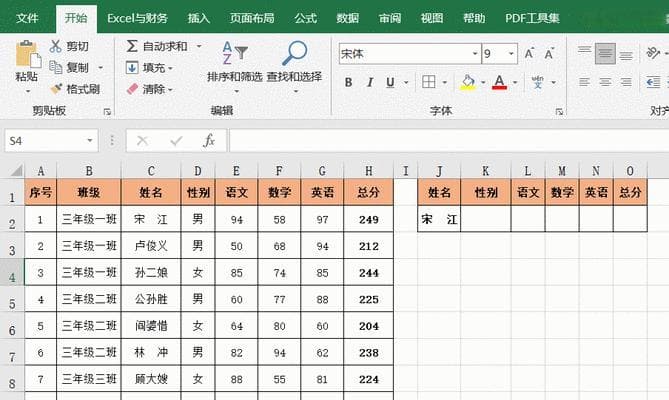Expand the AutoSum dropdown arrow
669x400 pixels.
click(x=199, y=46)
